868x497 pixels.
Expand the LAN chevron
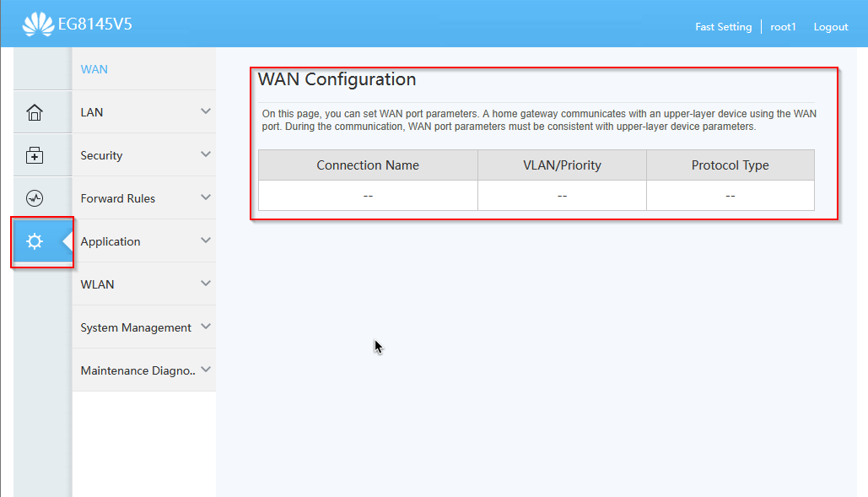pyautogui.click(x=205, y=111)
